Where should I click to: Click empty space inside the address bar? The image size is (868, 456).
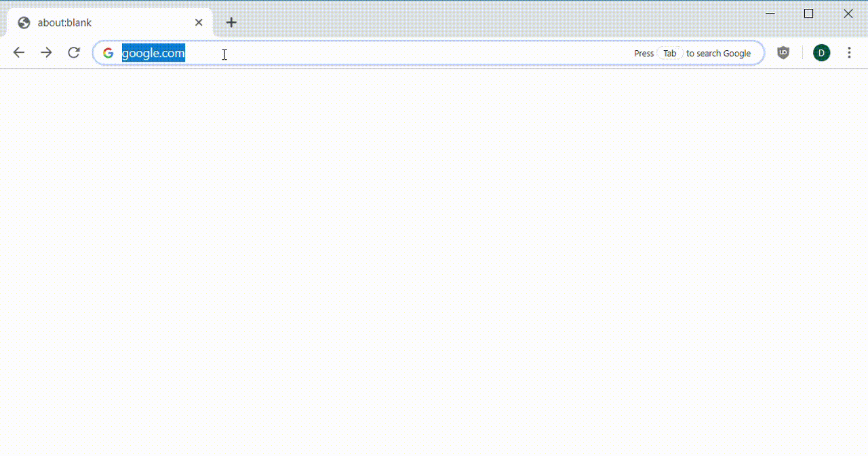click(407, 54)
